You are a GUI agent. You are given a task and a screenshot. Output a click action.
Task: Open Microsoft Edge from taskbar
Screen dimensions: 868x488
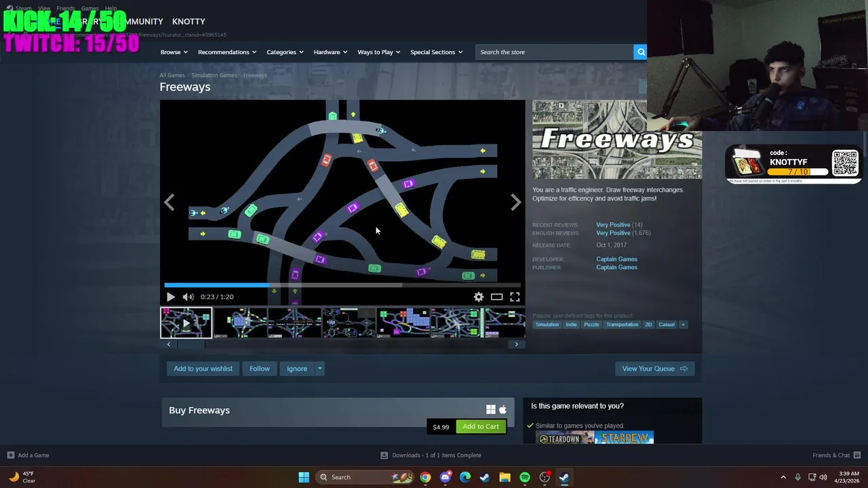click(465, 477)
